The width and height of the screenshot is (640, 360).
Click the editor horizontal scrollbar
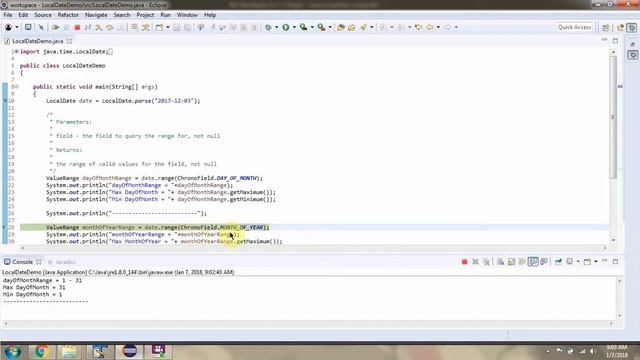(313, 248)
